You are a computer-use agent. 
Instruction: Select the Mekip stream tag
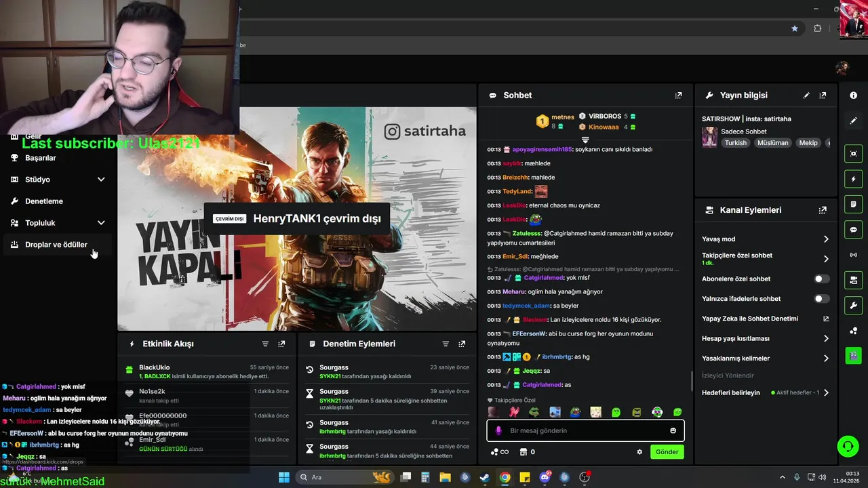point(808,143)
